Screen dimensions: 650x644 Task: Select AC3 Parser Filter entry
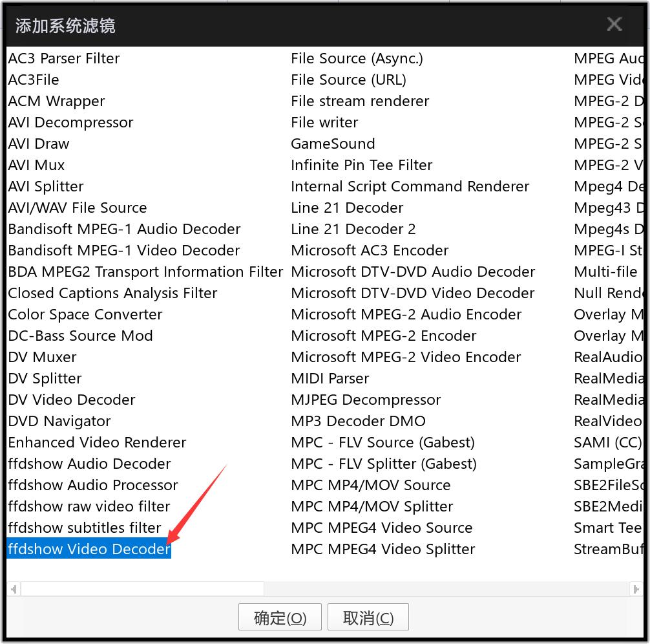64,58
